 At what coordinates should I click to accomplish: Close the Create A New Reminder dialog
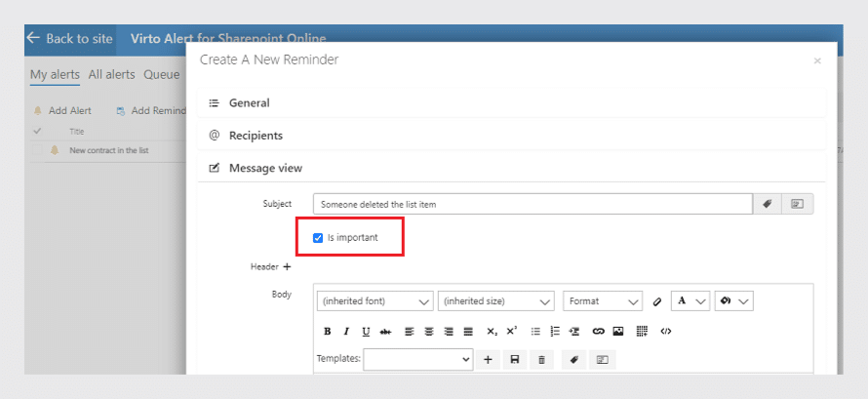[817, 60]
